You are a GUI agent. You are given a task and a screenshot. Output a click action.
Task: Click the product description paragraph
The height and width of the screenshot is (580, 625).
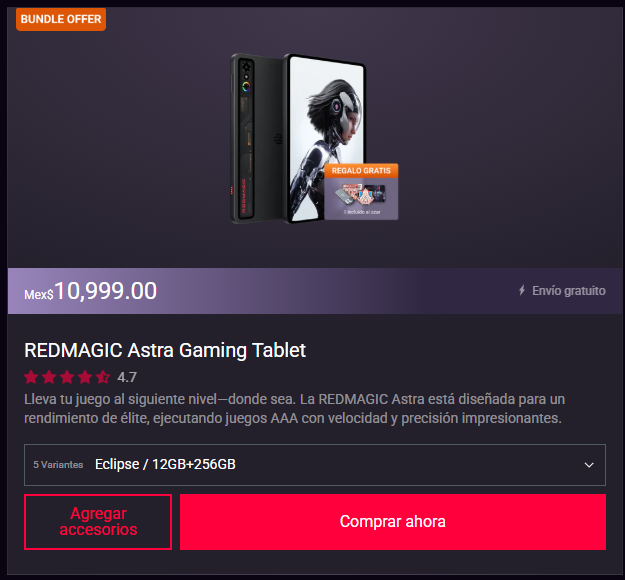(x=295, y=409)
